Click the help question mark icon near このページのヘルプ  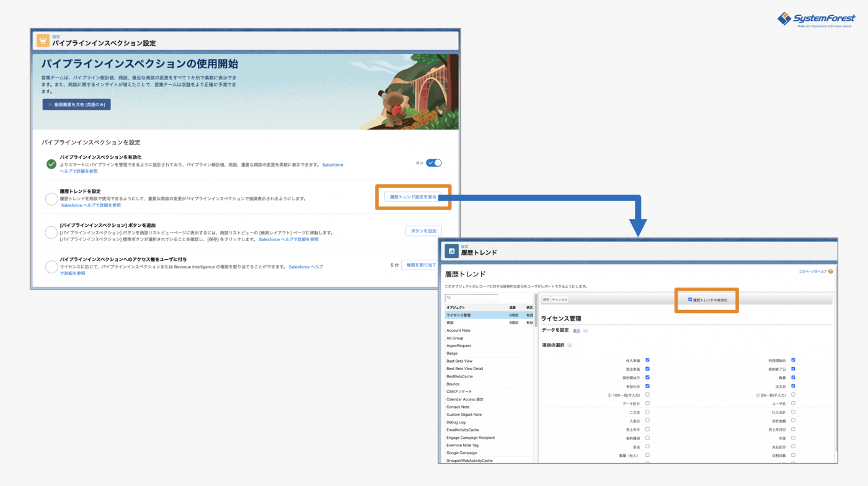tap(830, 272)
